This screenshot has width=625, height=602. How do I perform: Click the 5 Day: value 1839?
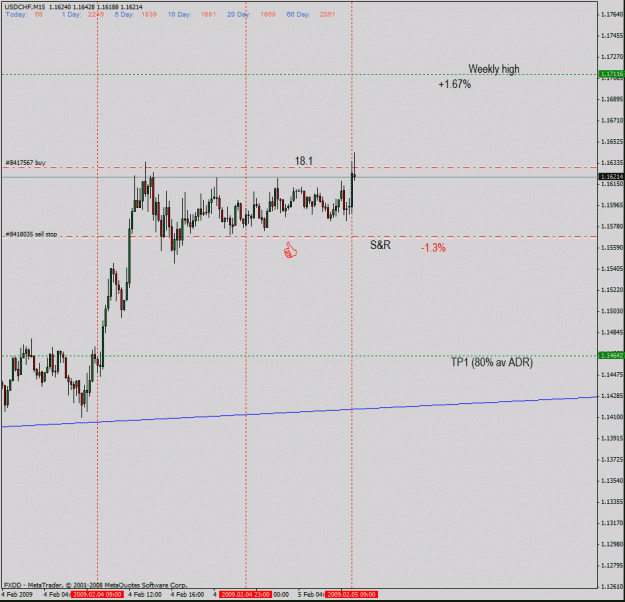pyautogui.click(x=149, y=14)
